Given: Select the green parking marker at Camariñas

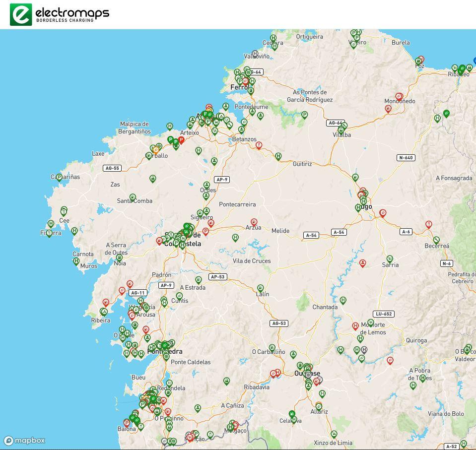Looking at the screenshot, I should (x=60, y=177).
